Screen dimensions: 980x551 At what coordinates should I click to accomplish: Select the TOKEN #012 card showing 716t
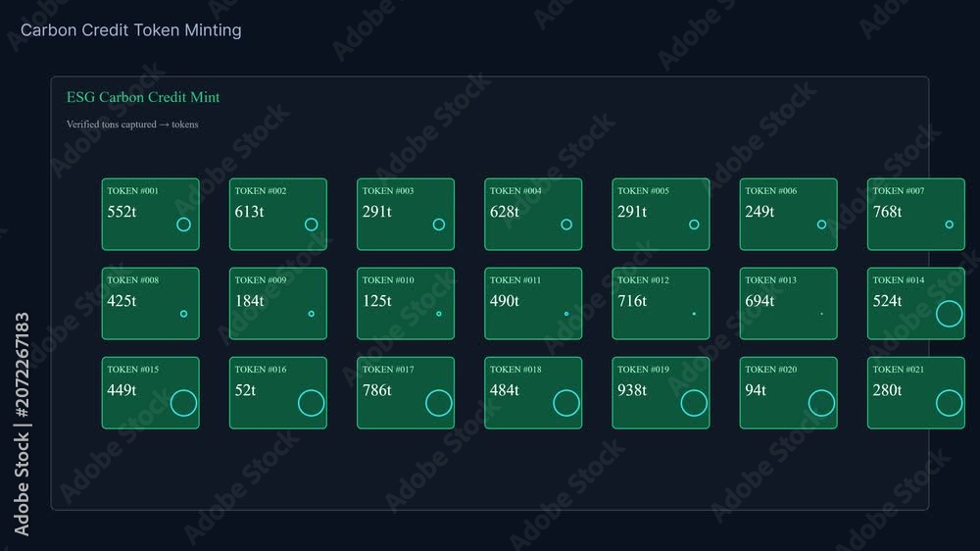click(661, 304)
